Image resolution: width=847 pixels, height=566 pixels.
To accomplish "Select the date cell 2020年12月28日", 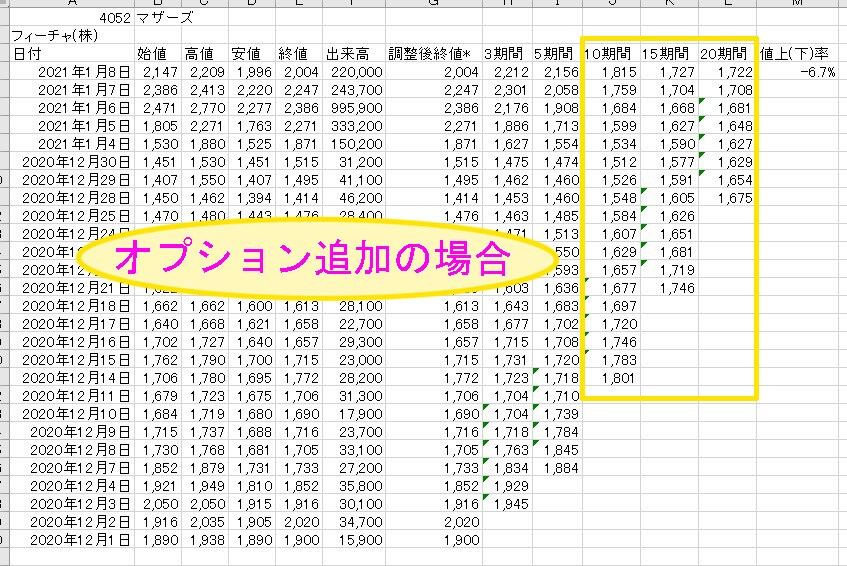I will click(x=72, y=198).
